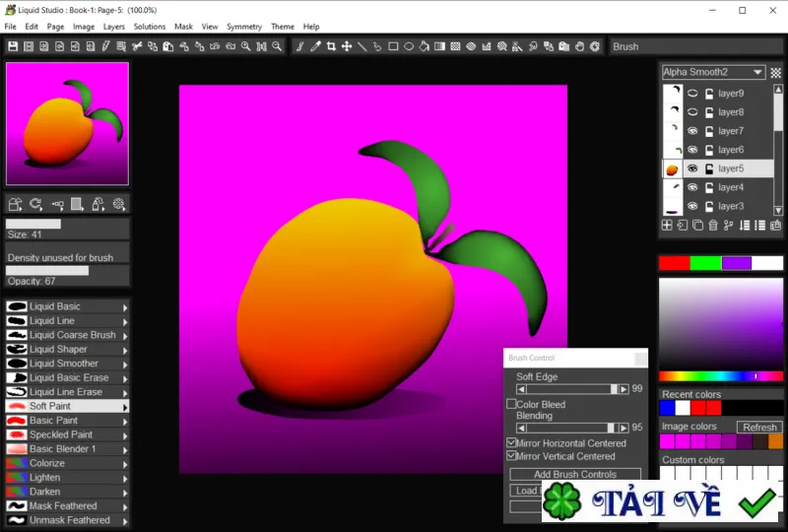Uncheck Mirror Vertical Centered
Screen dimensions: 788x532
(x=511, y=456)
